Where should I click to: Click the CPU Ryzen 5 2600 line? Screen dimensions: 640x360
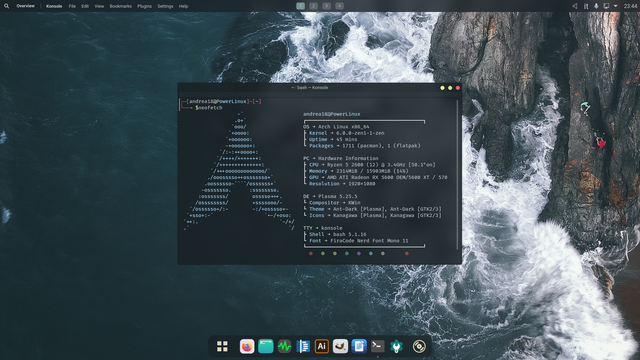[x=372, y=165]
